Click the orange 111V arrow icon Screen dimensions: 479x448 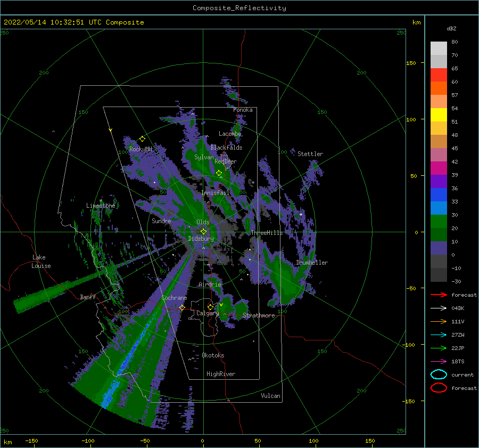[439, 321]
